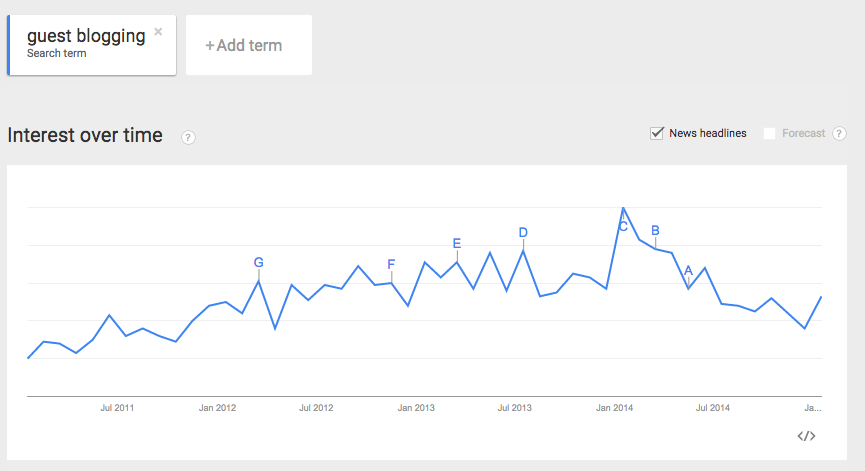The image size is (865, 471).
Task: Click the Jul 2011 axis label
Action: point(117,408)
